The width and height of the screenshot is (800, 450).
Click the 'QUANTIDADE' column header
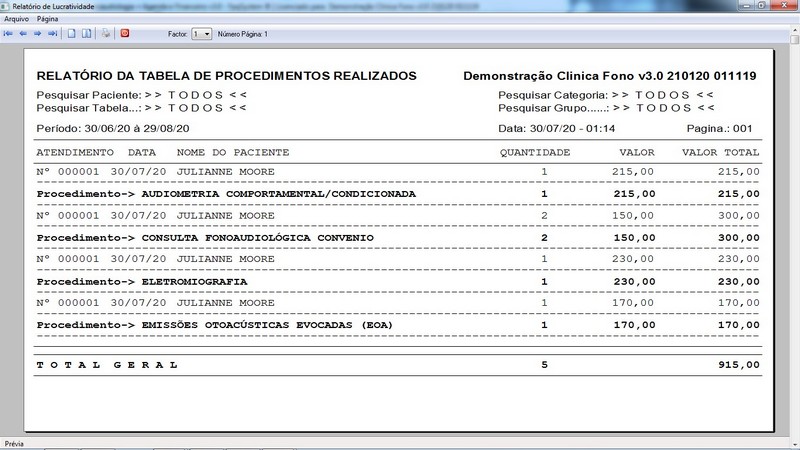(x=535, y=153)
